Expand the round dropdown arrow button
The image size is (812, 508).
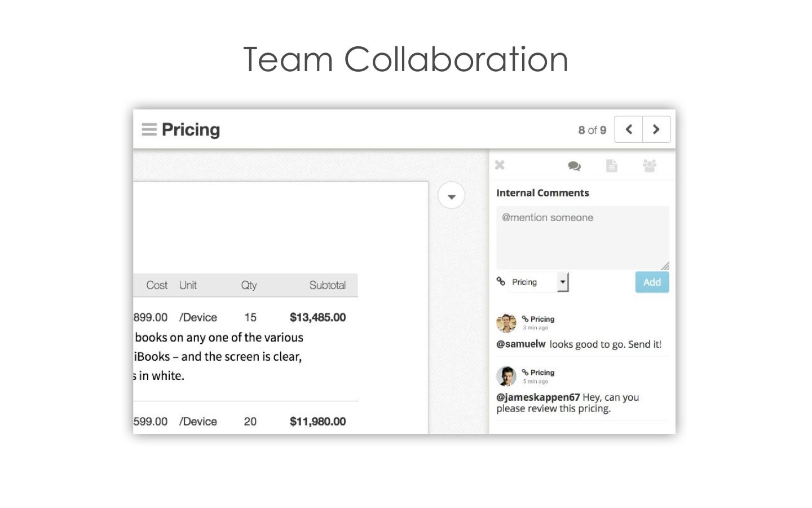click(451, 196)
